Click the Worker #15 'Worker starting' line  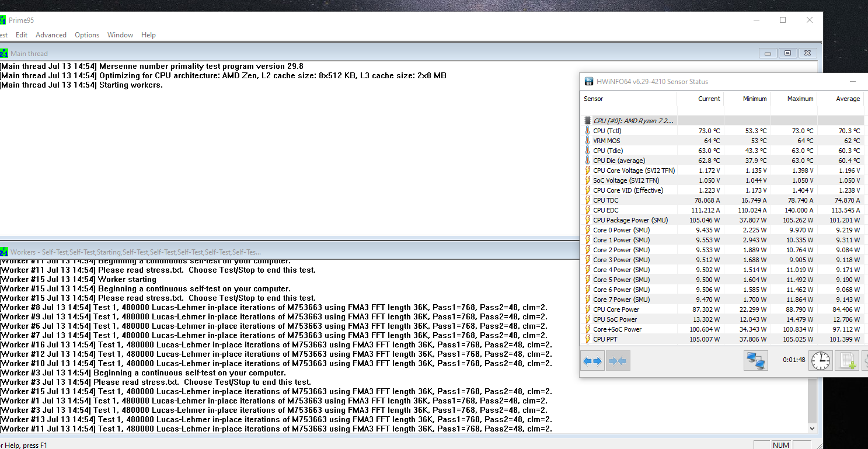click(x=78, y=279)
